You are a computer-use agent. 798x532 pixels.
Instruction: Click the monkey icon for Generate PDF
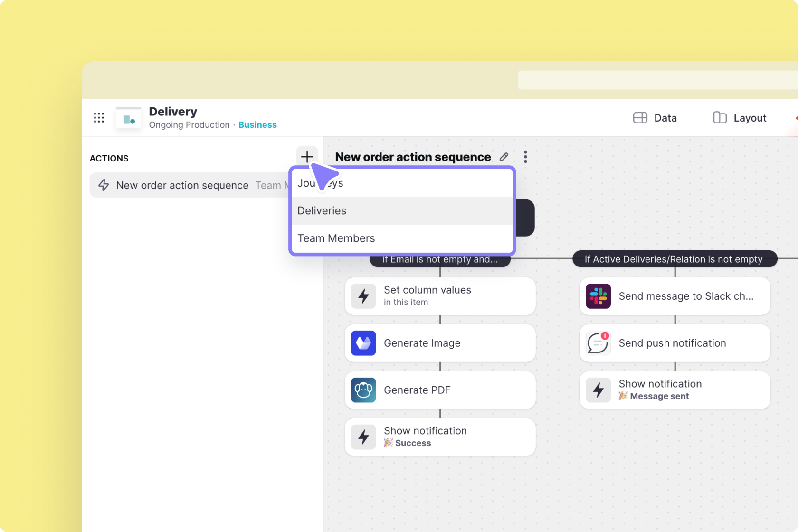[363, 390]
